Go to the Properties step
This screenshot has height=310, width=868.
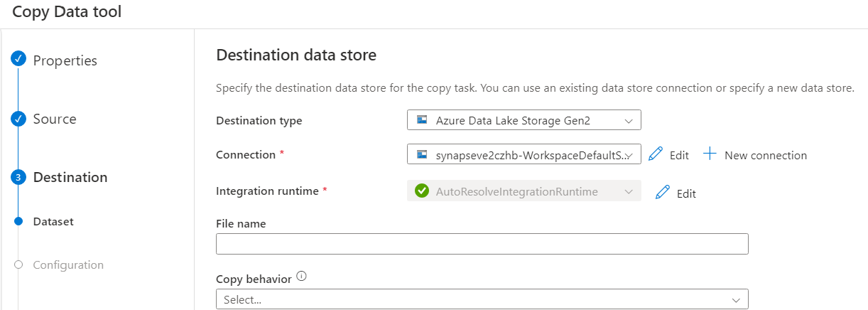coord(65,60)
